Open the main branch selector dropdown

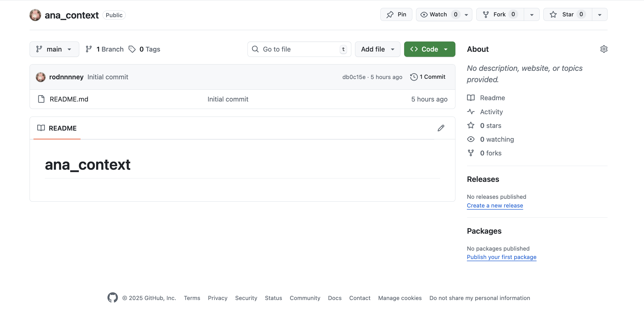(x=54, y=49)
